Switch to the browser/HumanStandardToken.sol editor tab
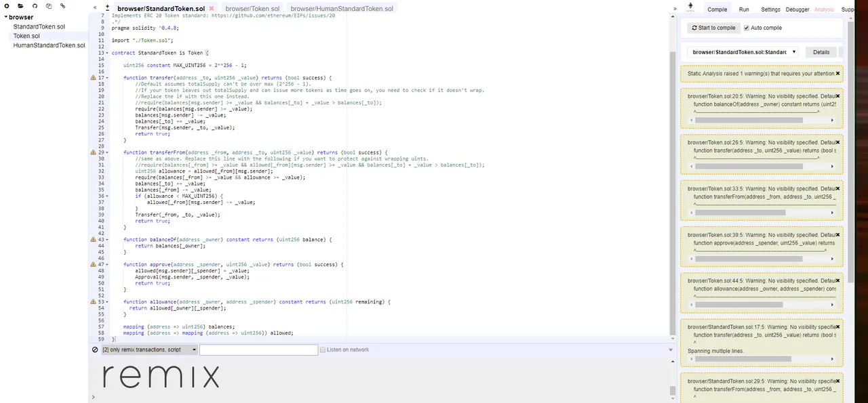 pyautogui.click(x=342, y=8)
